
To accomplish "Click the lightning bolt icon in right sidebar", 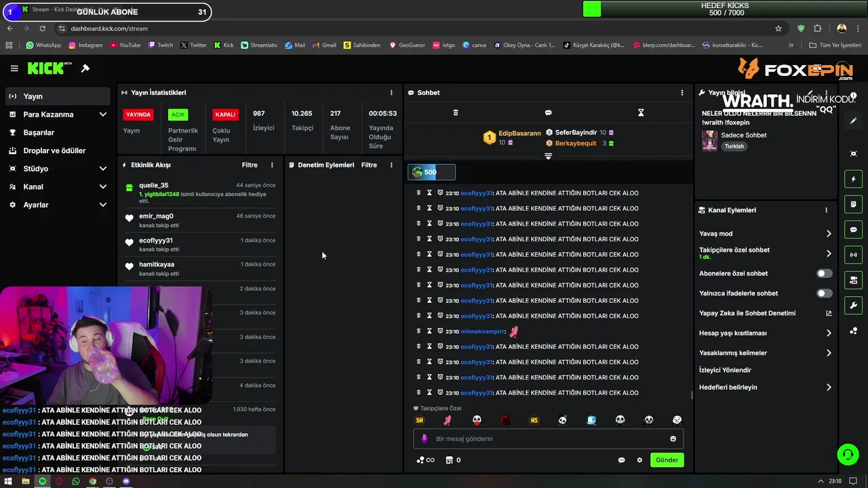I will point(854,179).
